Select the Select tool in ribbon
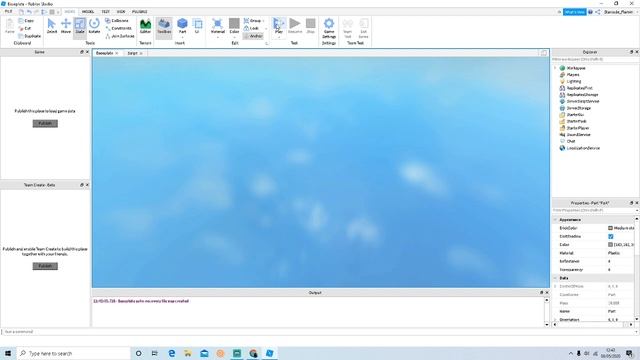640x360 pixels. click(x=51, y=26)
